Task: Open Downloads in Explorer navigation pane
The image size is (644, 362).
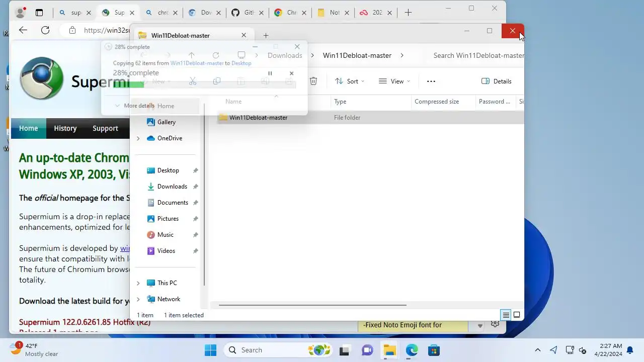Action: pyautogui.click(x=172, y=186)
